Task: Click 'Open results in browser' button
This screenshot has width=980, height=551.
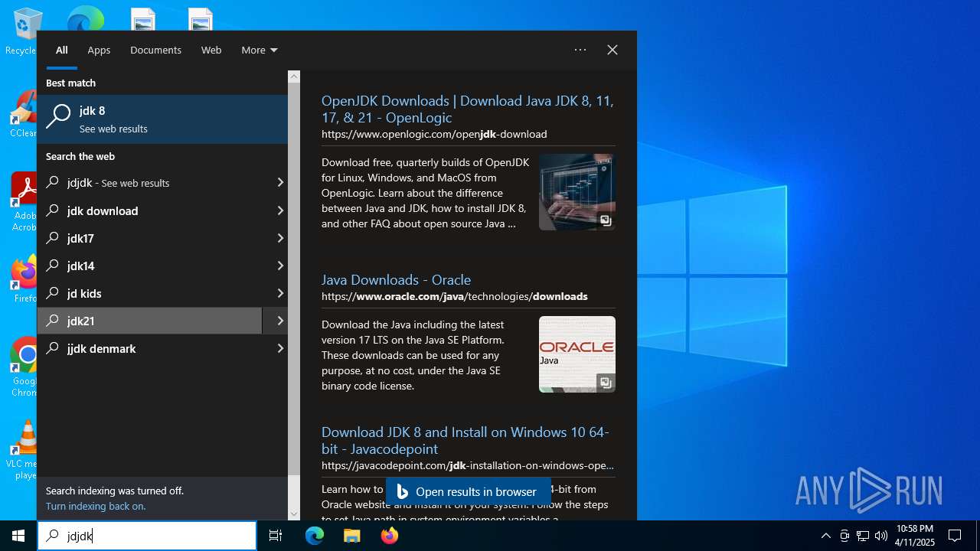Action: [x=468, y=492]
